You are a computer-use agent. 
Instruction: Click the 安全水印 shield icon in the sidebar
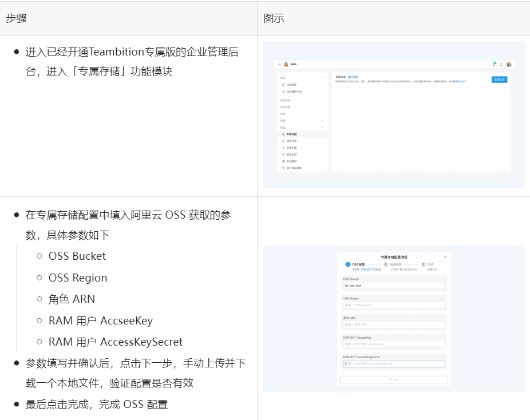click(283, 154)
